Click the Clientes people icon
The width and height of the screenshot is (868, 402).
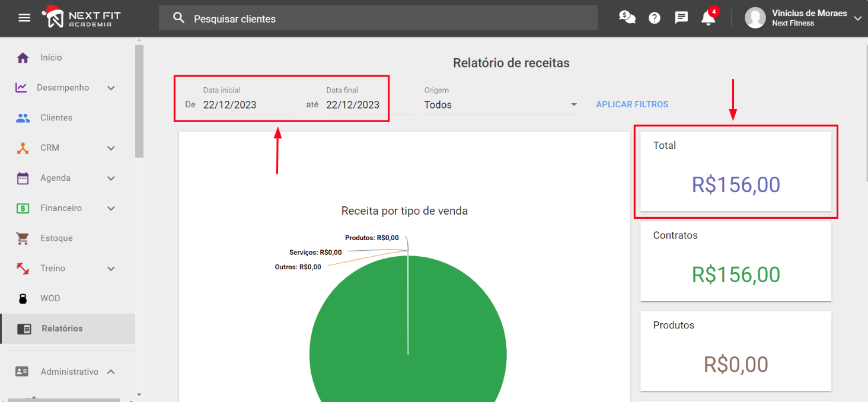[23, 117]
